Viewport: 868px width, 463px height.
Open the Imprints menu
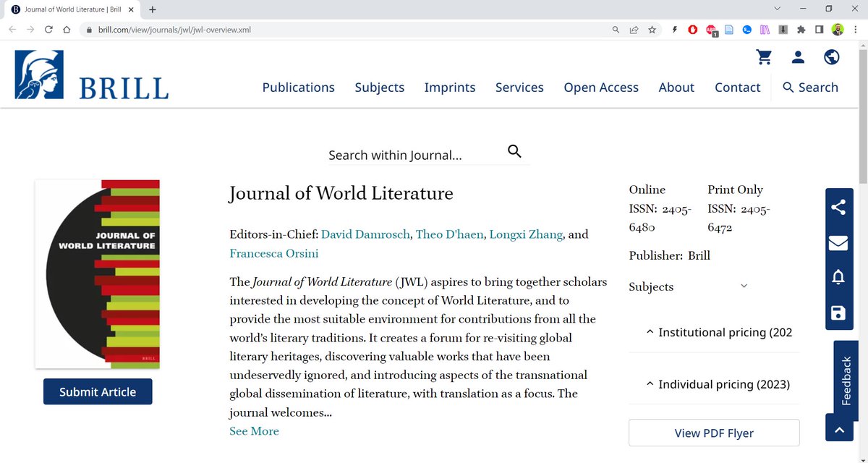coord(450,87)
